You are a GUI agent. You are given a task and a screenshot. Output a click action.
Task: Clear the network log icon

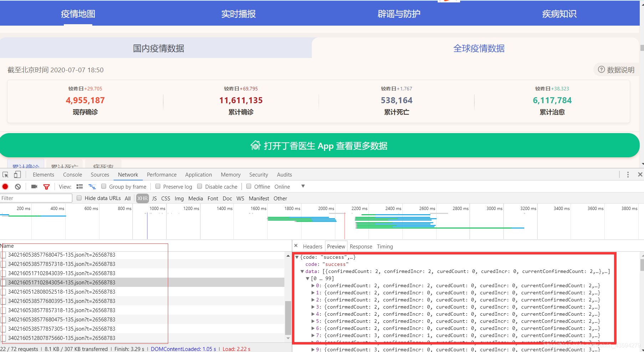[18, 186]
